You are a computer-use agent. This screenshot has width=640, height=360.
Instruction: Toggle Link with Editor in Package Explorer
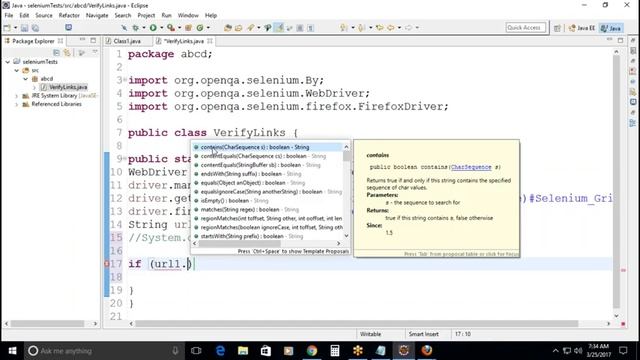click(67, 52)
